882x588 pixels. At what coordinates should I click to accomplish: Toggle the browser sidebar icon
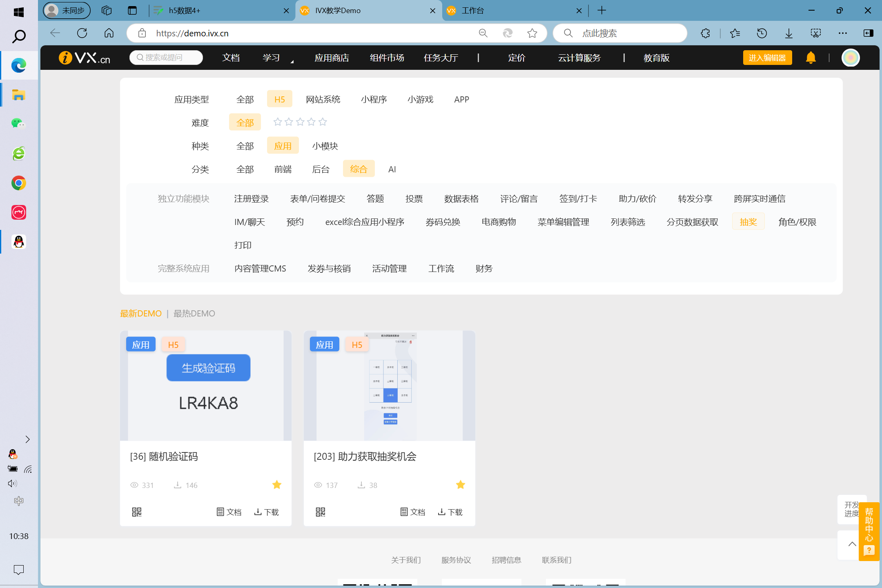point(869,33)
